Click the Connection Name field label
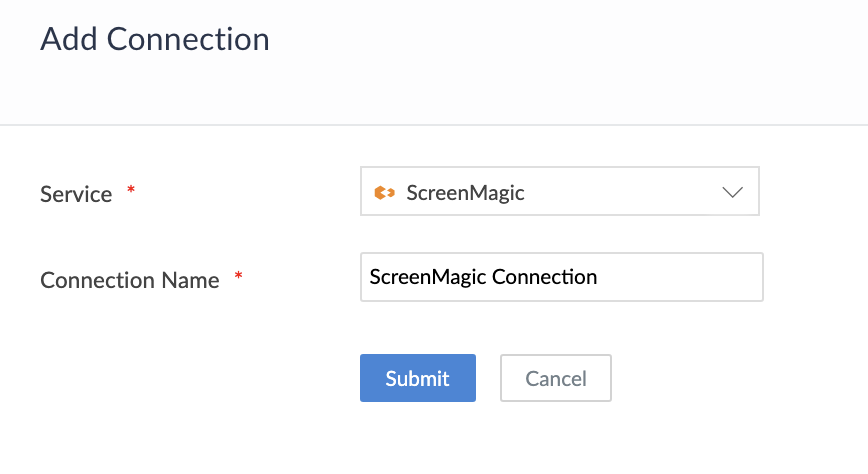 129,280
